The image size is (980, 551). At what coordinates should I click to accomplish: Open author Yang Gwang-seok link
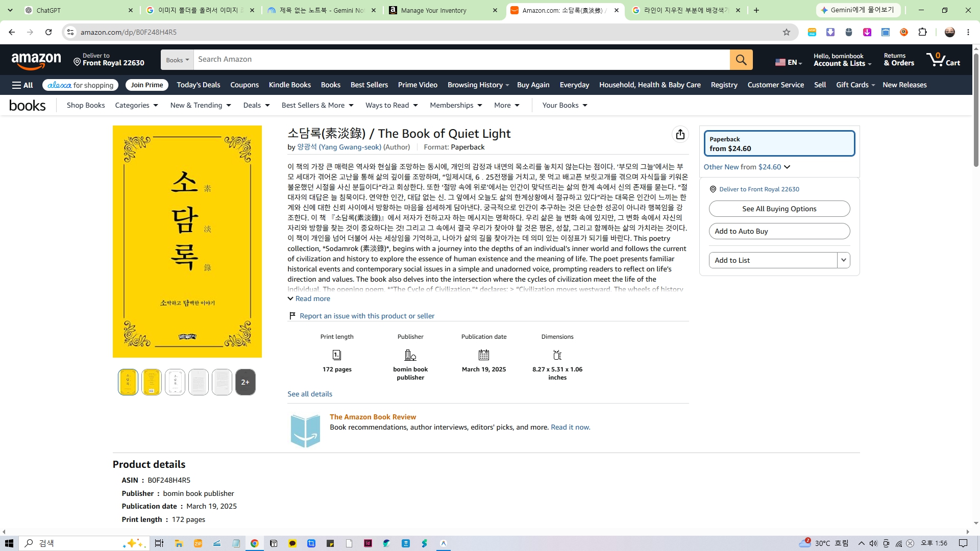click(x=339, y=147)
